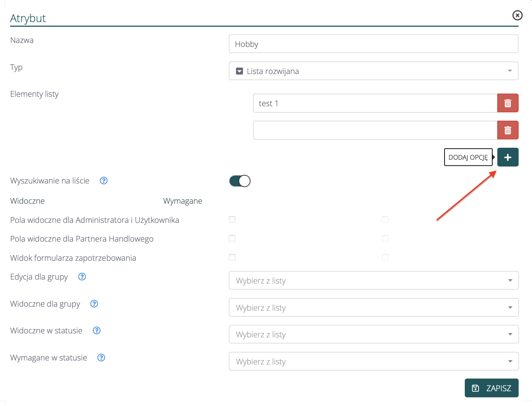Image resolution: width=532 pixels, height=406 pixels.
Task: Open help for Wyszukiwanie na liście
Action: 104,181
